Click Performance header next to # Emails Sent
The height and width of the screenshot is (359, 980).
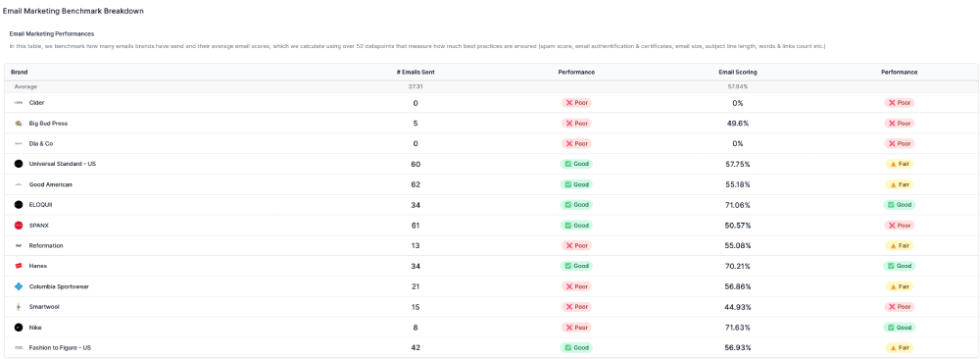point(576,72)
